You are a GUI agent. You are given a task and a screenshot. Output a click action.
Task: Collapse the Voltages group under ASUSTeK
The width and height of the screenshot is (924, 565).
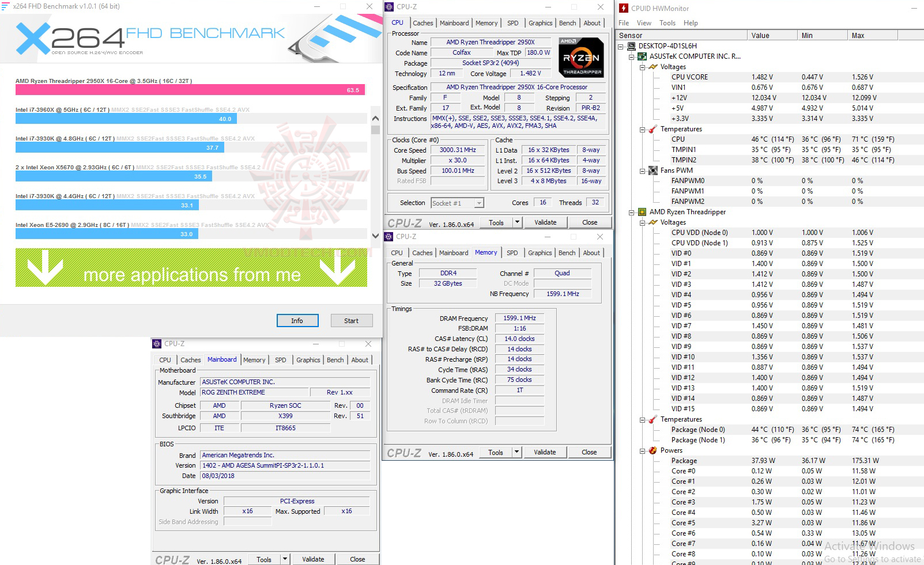pyautogui.click(x=643, y=67)
